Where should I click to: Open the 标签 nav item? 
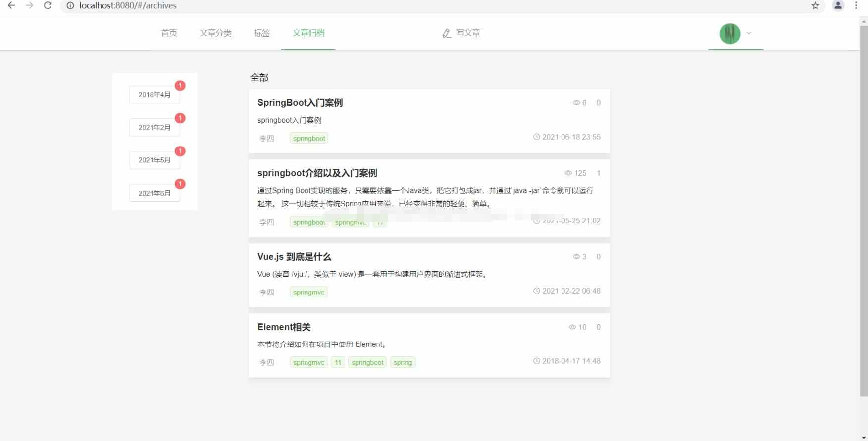[262, 33]
